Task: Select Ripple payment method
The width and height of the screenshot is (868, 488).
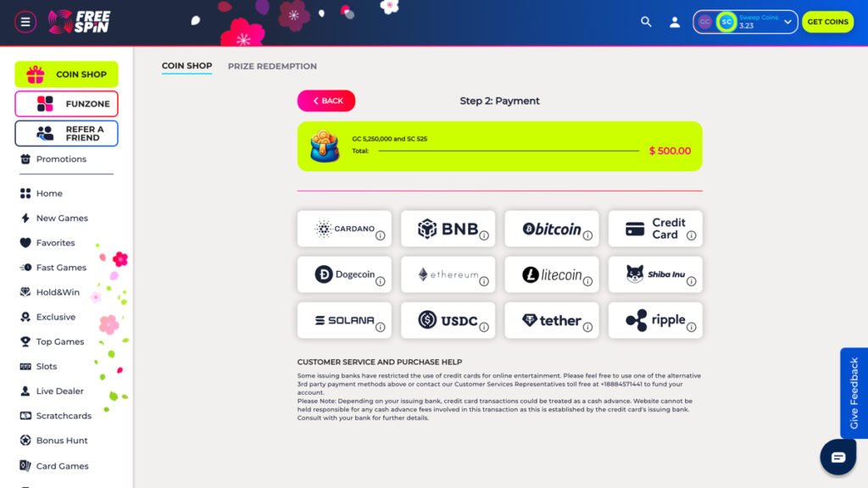Action: 655,320
